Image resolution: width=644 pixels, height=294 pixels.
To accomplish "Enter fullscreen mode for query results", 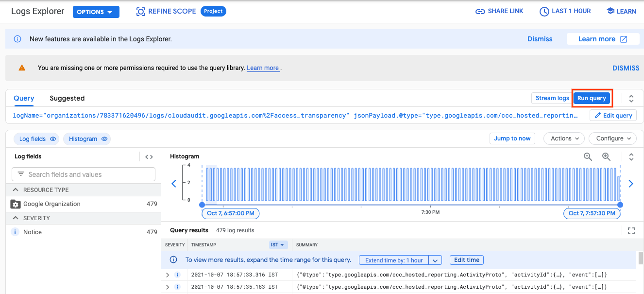I will pyautogui.click(x=631, y=231).
